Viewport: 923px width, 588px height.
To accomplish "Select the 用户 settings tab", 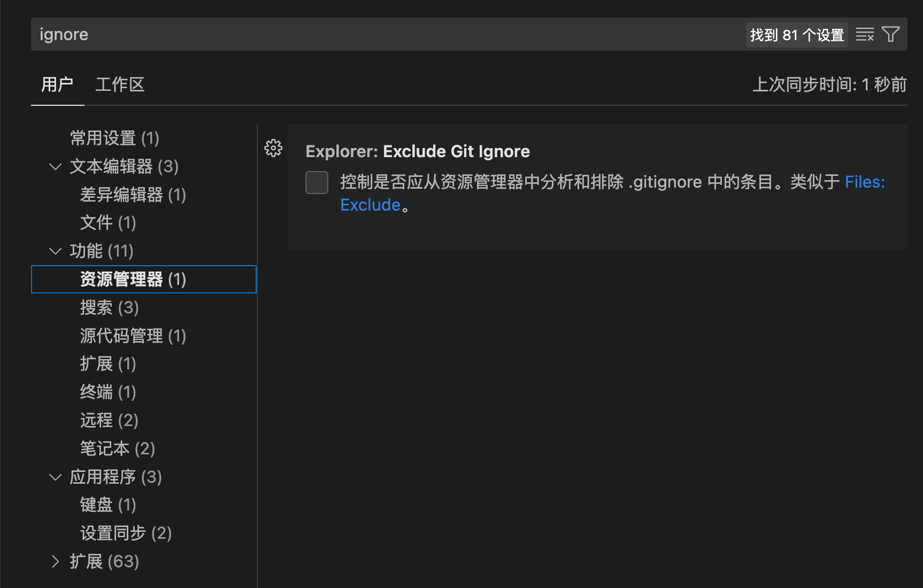I will [57, 84].
